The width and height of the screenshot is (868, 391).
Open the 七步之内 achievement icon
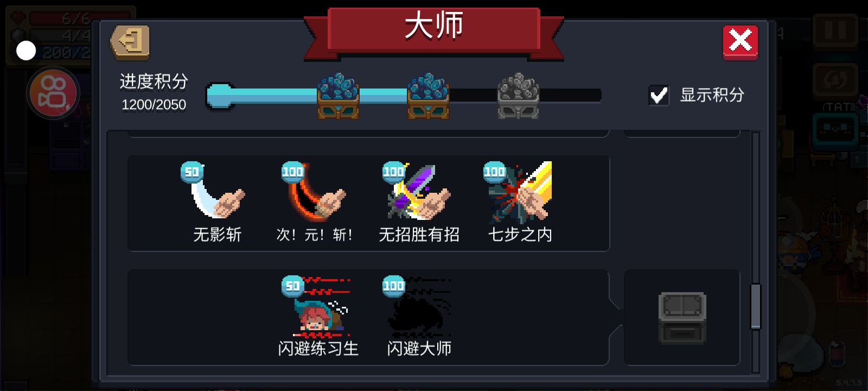pos(518,192)
